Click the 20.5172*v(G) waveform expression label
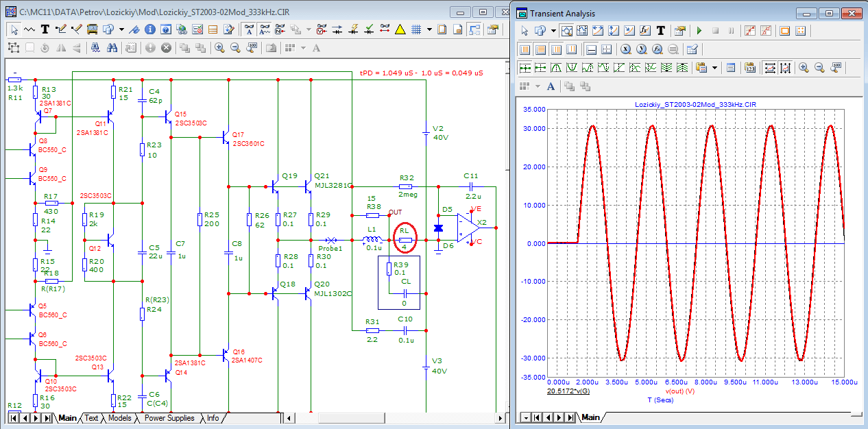 tap(568, 391)
